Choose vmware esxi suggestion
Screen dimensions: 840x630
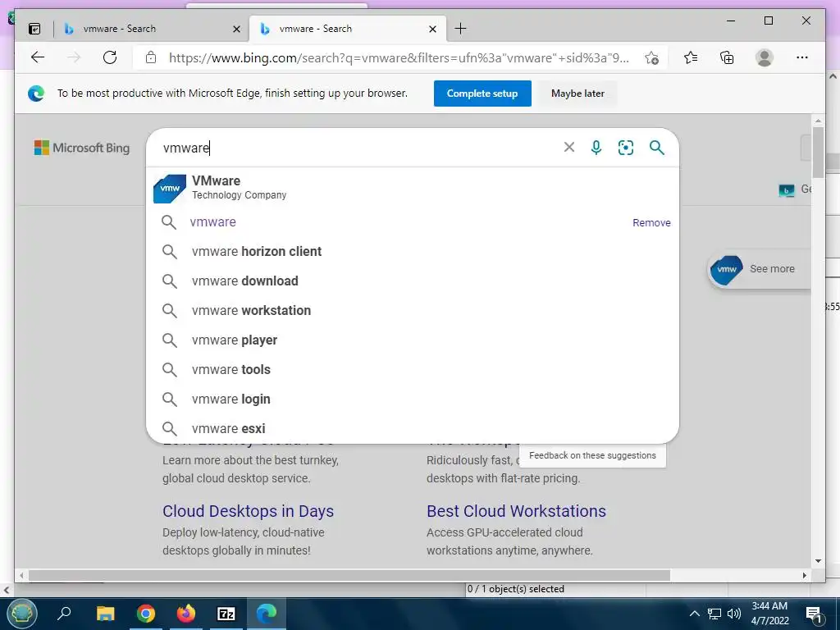point(412,428)
